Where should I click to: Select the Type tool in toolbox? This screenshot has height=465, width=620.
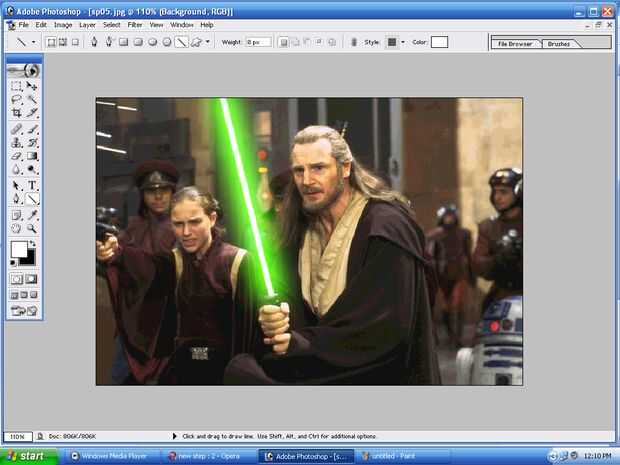[32, 185]
